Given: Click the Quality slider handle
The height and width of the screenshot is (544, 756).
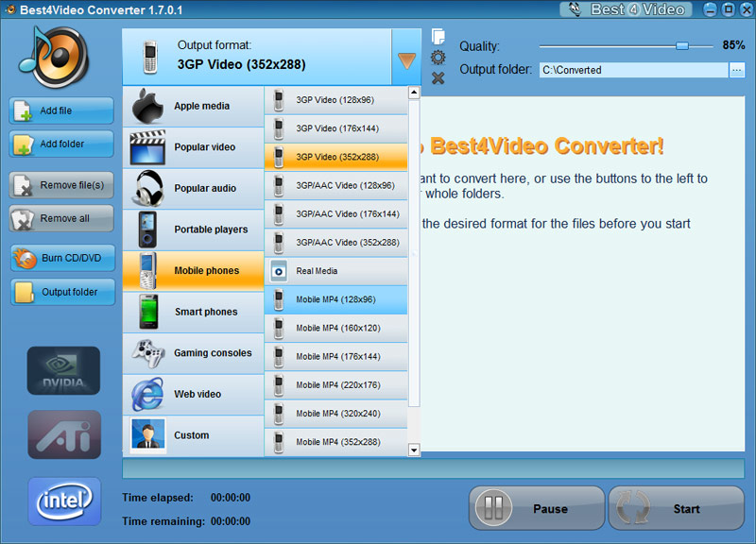Looking at the screenshot, I should 681,45.
